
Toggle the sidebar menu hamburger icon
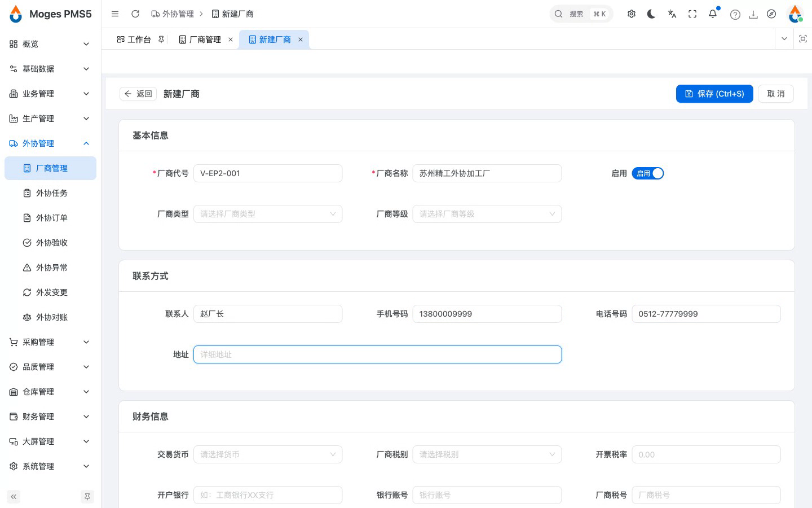(x=115, y=14)
